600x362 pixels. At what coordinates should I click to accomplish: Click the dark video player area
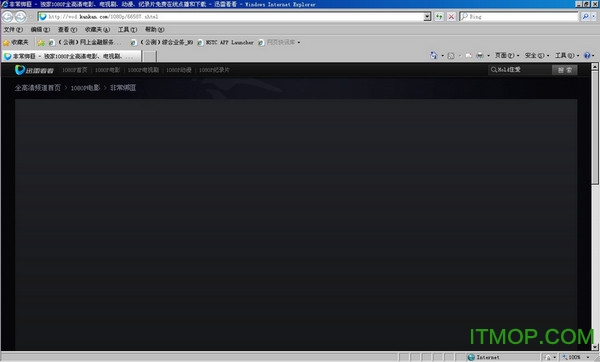pyautogui.click(x=296, y=224)
